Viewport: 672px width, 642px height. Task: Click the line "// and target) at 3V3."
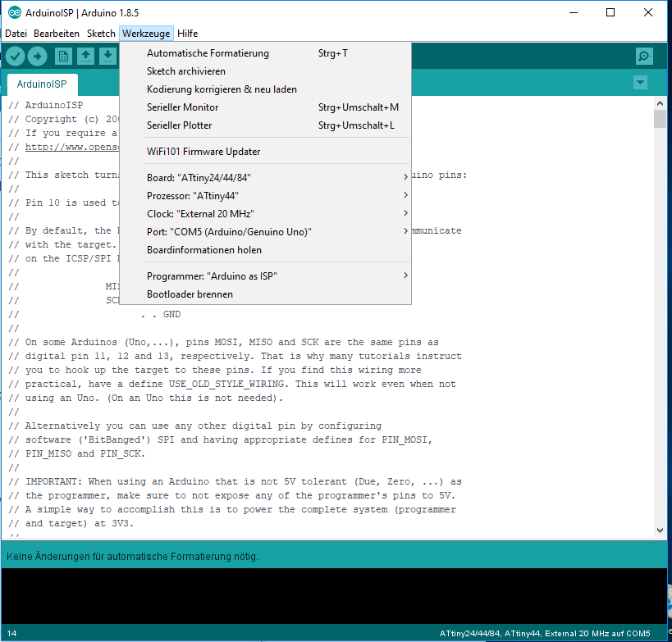tap(71, 523)
